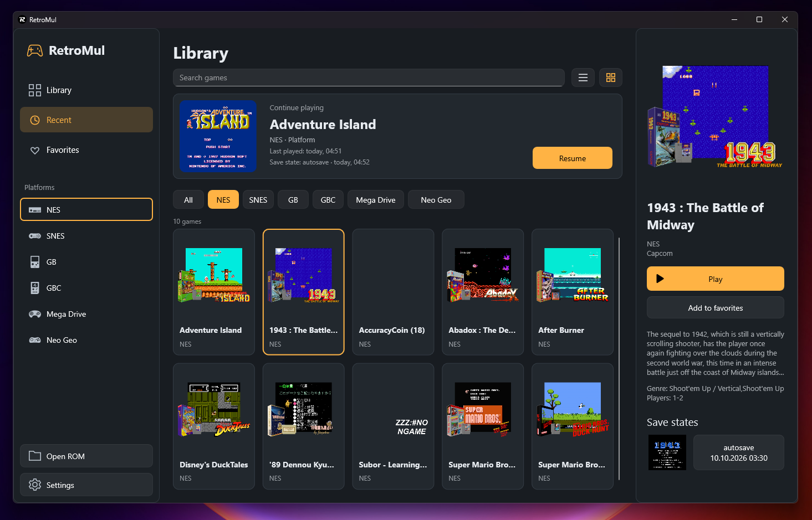Click the Search games field
The width and height of the screenshot is (812, 520).
pos(369,78)
